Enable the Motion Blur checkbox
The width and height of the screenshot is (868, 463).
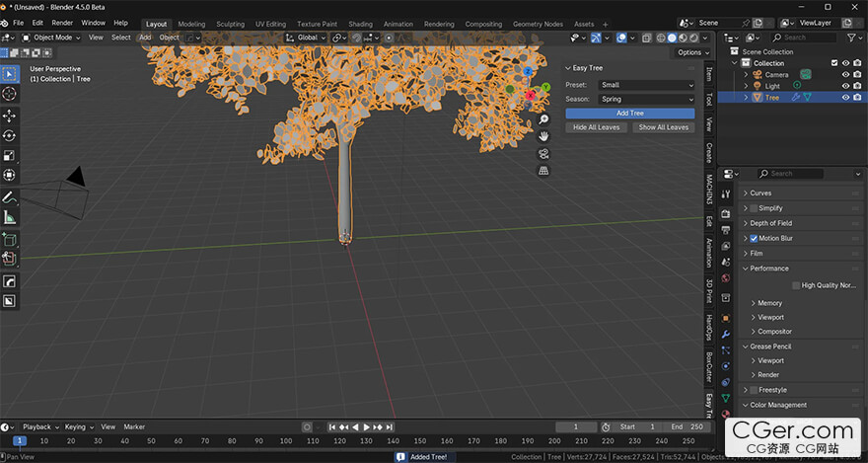(754, 238)
